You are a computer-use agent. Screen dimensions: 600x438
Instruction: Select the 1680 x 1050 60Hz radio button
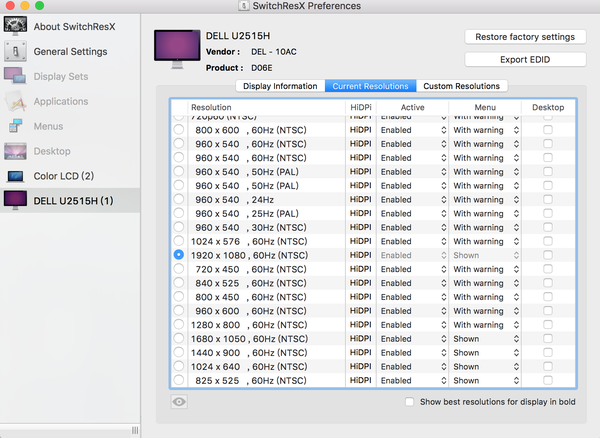(179, 339)
